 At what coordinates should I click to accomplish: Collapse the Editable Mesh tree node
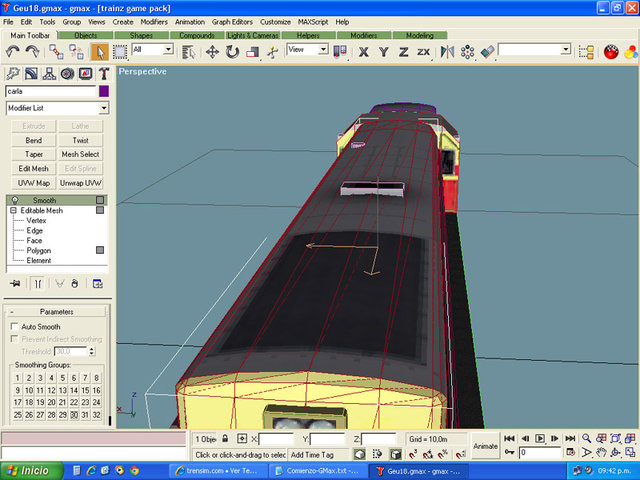click(x=12, y=211)
